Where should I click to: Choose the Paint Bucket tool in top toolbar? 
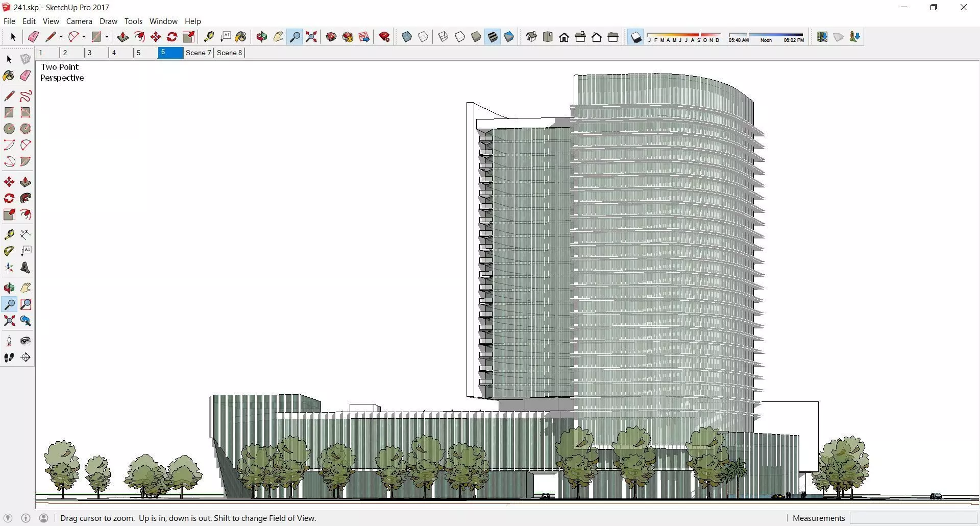(241, 37)
